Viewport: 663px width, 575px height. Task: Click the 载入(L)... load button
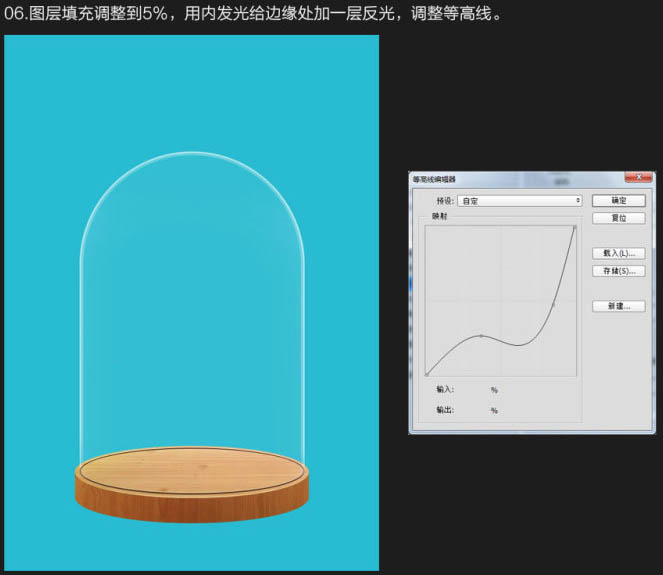pos(619,253)
